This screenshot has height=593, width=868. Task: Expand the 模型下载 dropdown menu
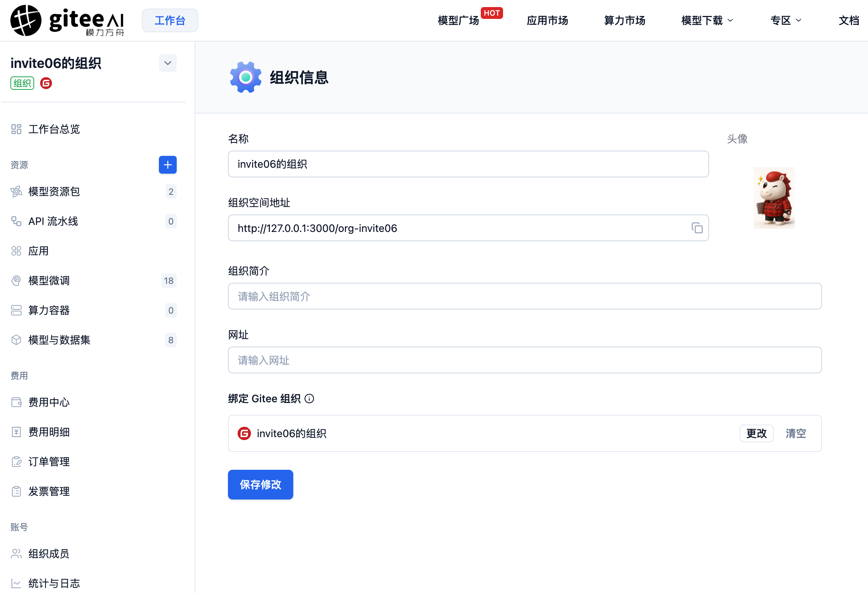pyautogui.click(x=707, y=20)
